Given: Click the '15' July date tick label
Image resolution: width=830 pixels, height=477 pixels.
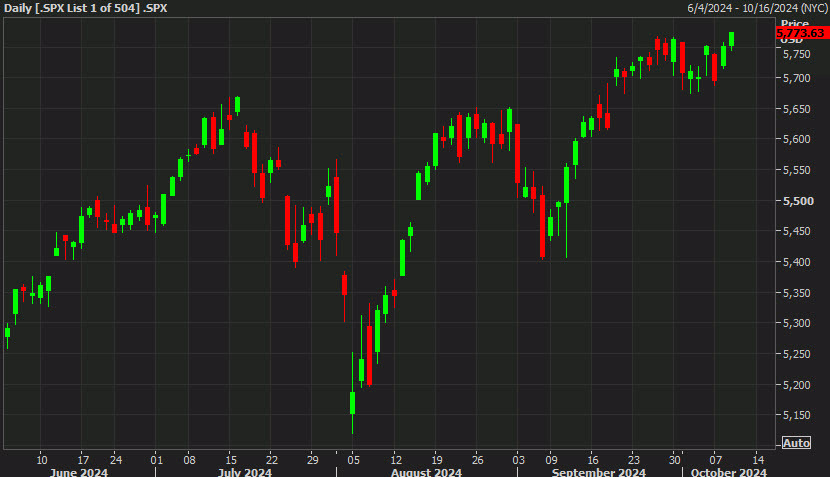Looking at the screenshot, I should click(231, 460).
